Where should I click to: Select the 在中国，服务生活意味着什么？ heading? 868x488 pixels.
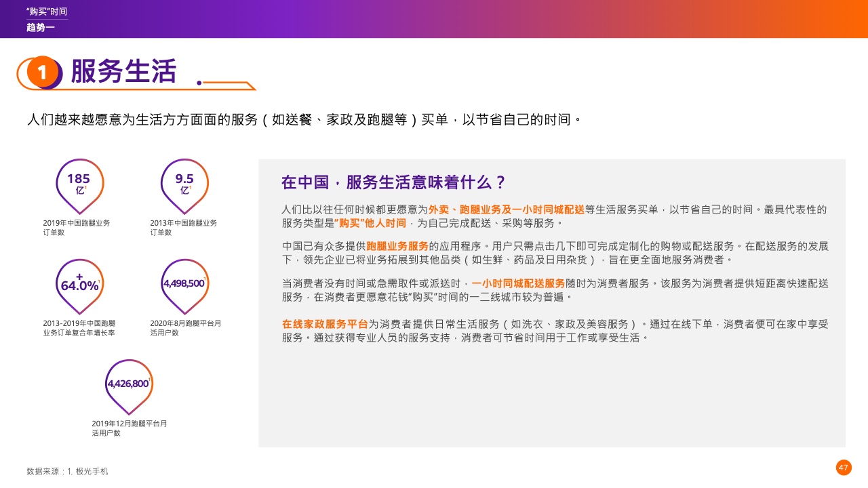(394, 182)
